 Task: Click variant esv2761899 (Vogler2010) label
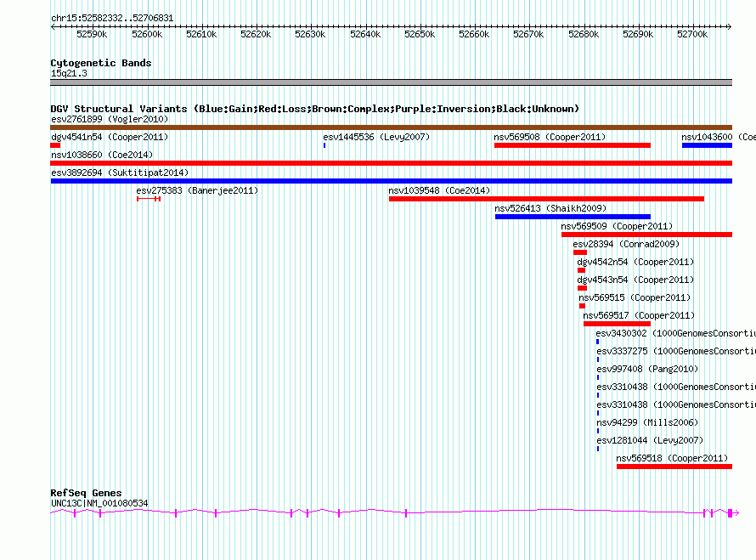pos(110,119)
